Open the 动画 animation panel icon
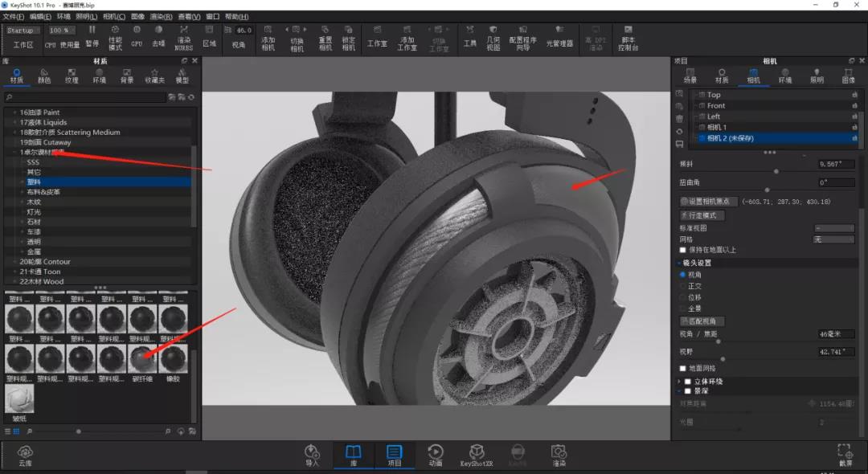Screen dimensions: 868x474 click(x=435, y=456)
